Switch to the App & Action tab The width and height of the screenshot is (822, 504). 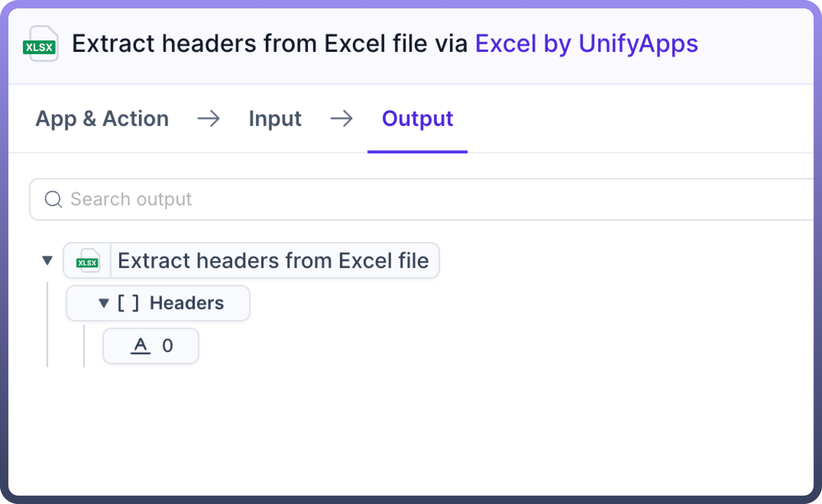tap(102, 119)
